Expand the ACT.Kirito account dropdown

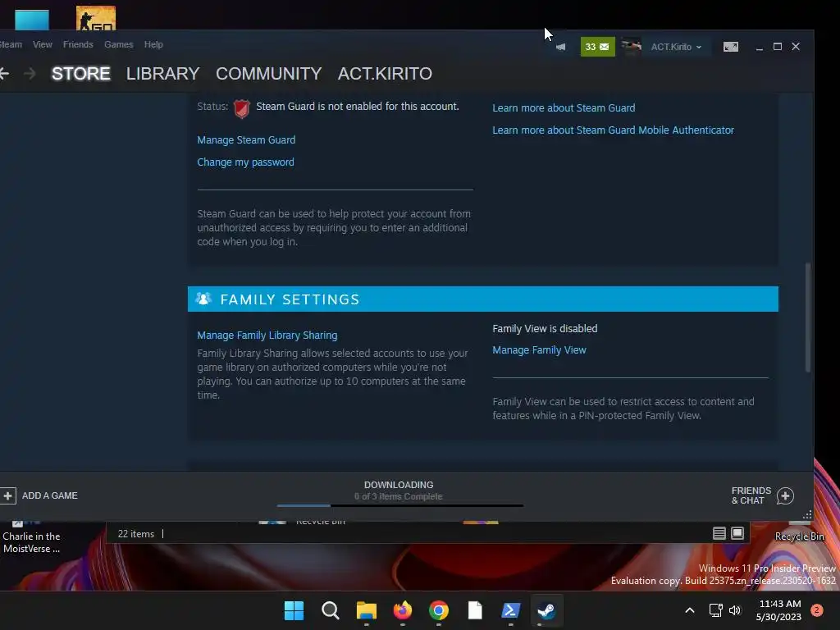pos(676,47)
